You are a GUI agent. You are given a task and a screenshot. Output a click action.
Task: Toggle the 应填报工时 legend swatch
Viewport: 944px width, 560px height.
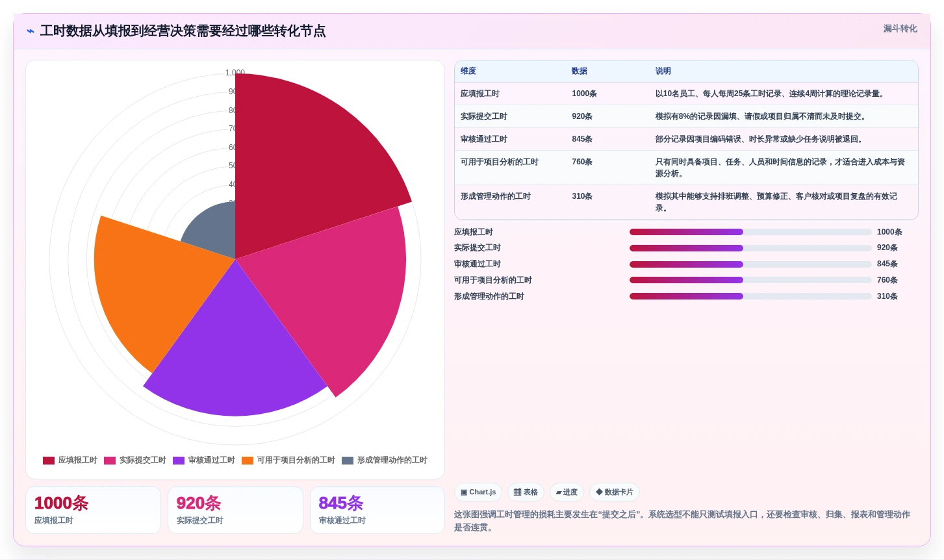tap(49, 461)
